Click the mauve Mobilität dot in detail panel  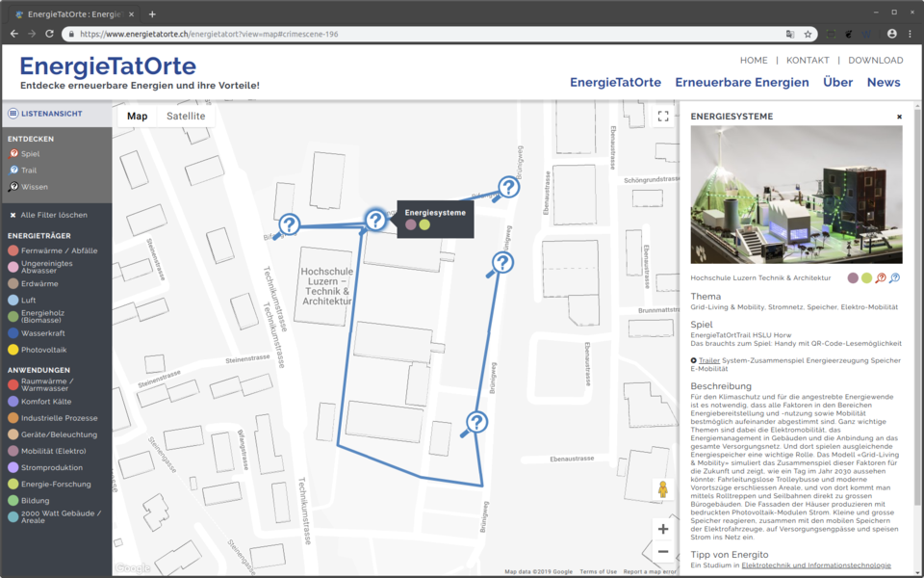(x=853, y=277)
